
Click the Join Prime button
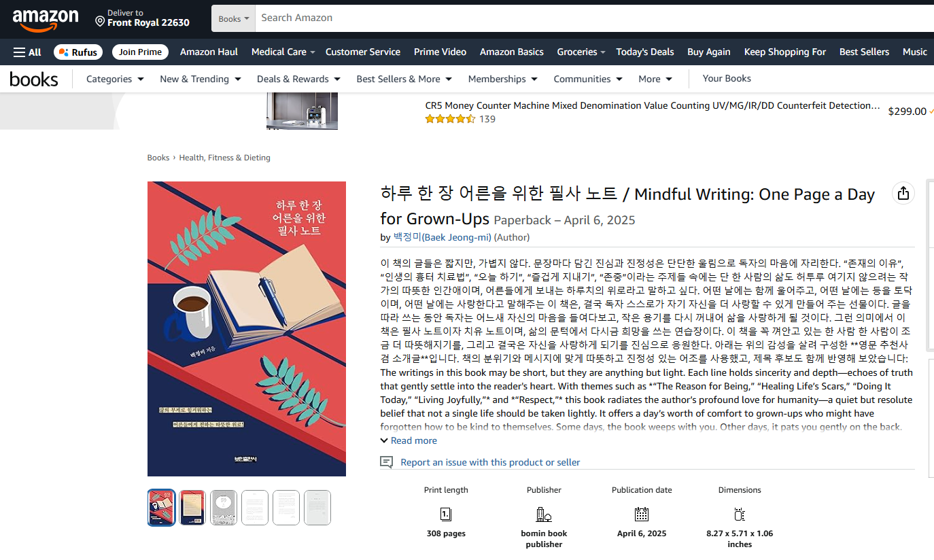(141, 52)
